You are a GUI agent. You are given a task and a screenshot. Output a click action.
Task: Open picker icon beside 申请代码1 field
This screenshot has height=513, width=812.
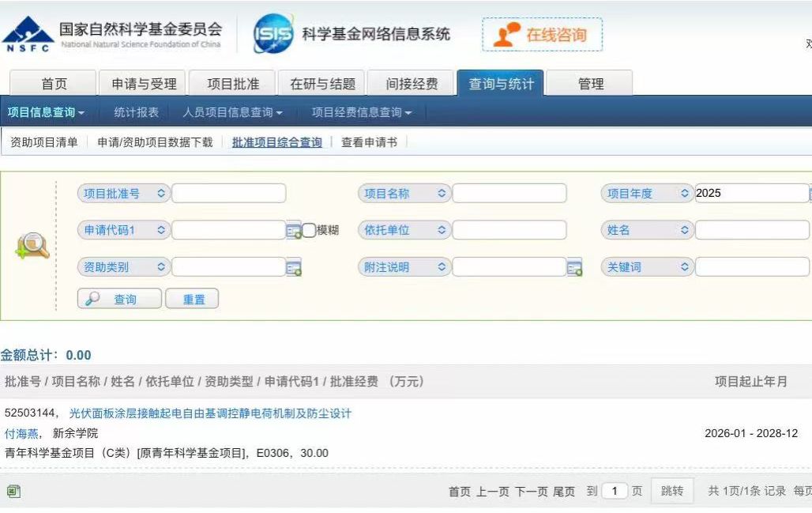tap(293, 231)
